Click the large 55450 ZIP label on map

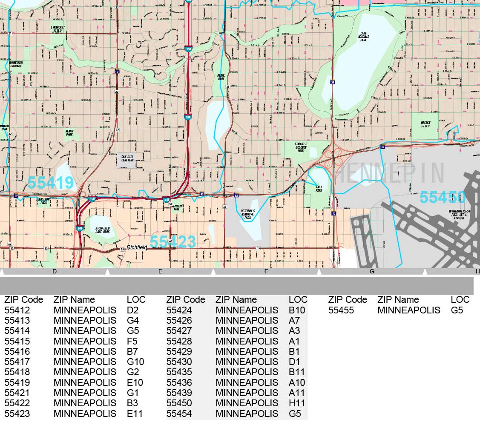443,197
